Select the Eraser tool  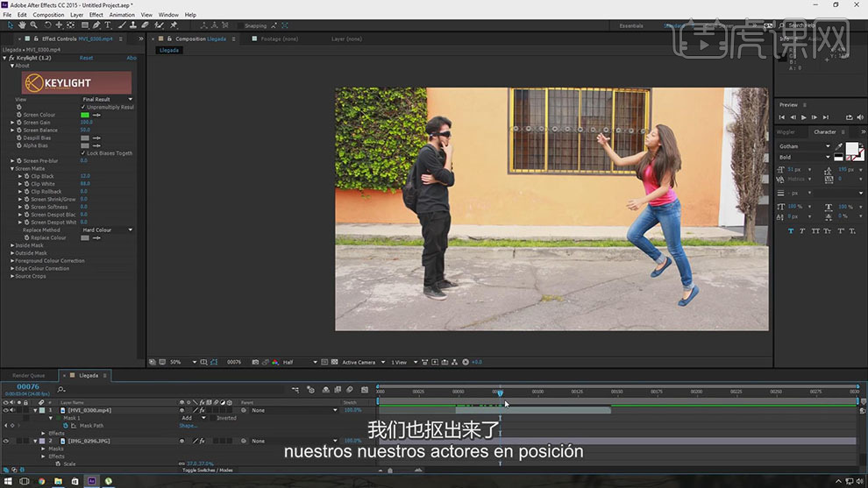[146, 25]
